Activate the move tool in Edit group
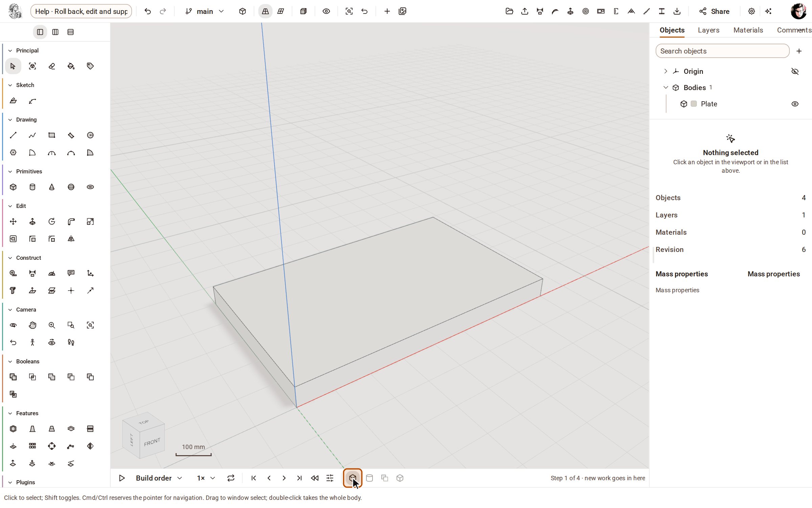 (x=13, y=221)
